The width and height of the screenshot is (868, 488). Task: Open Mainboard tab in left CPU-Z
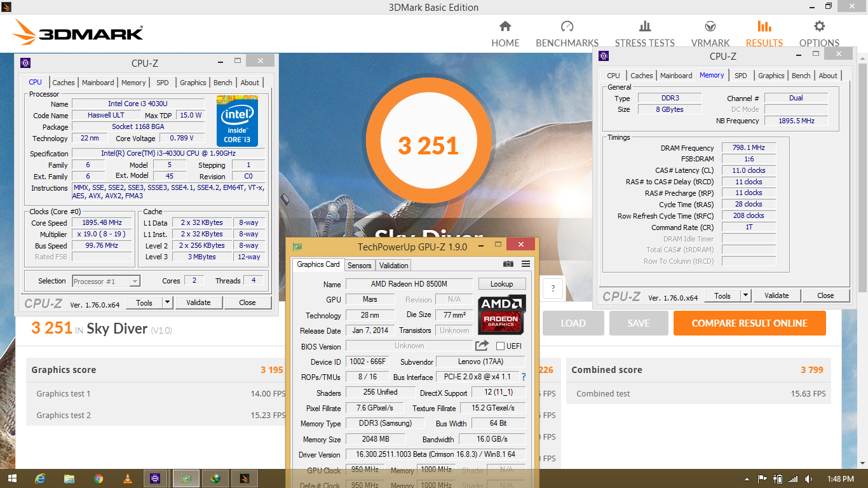[x=98, y=83]
